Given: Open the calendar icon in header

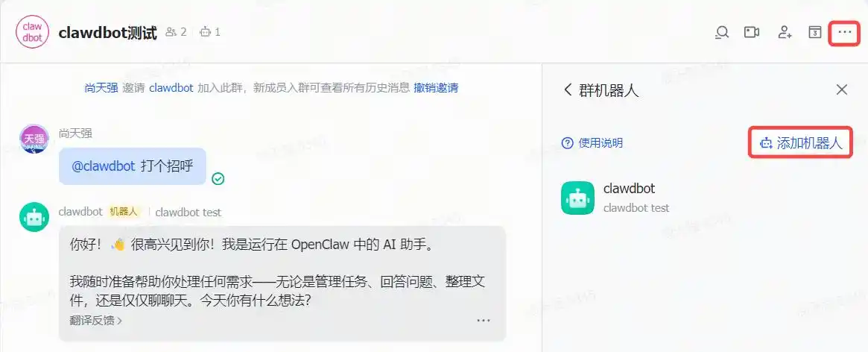Looking at the screenshot, I should tap(814, 32).
